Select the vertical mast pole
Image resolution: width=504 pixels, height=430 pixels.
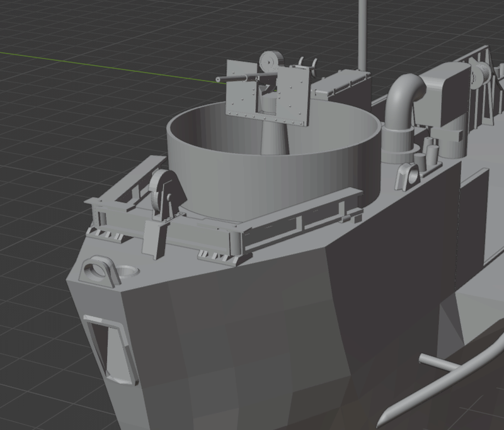(362, 35)
